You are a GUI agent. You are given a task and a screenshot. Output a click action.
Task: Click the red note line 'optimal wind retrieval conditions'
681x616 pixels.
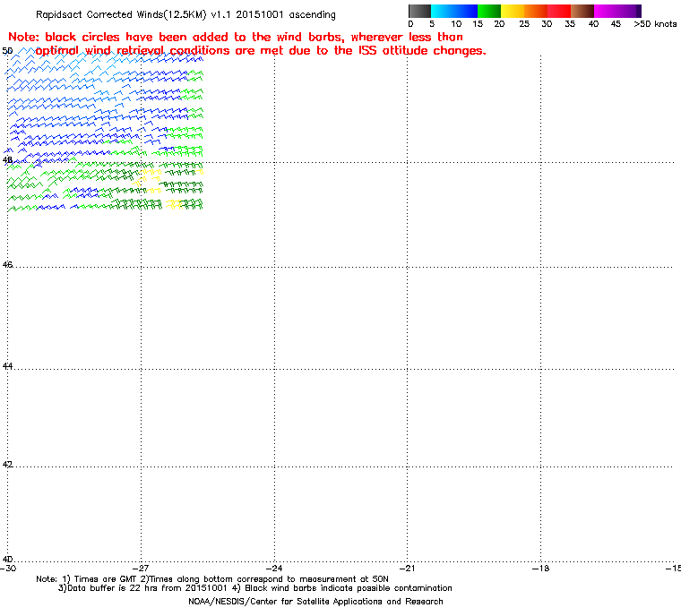point(261,51)
